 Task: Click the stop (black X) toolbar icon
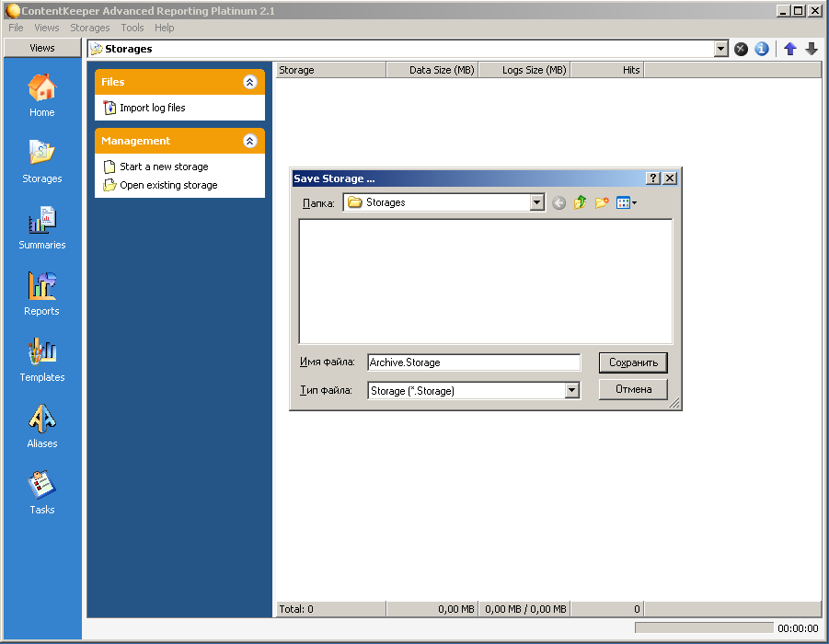pos(742,49)
